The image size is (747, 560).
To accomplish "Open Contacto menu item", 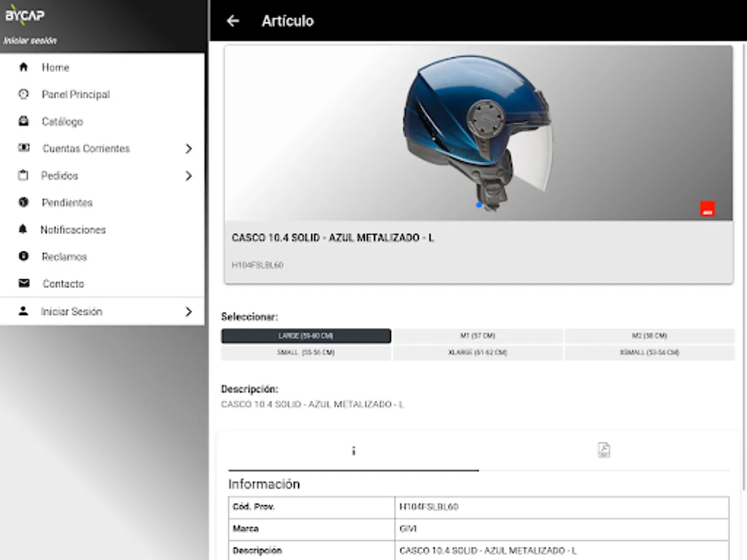I will pyautogui.click(x=102, y=284).
